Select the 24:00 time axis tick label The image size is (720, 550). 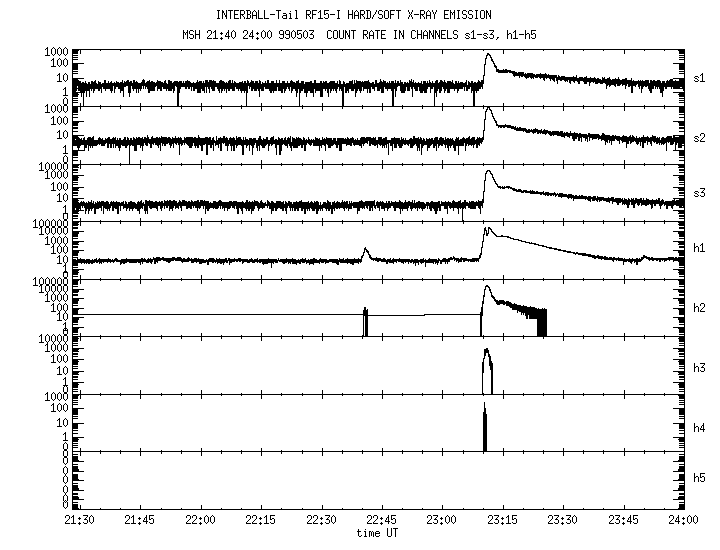(x=683, y=520)
